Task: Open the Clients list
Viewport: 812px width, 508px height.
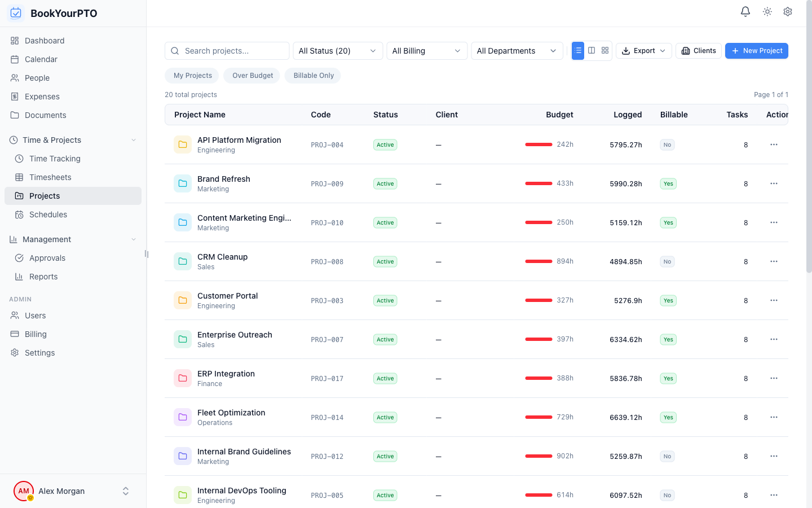Action: click(x=698, y=50)
